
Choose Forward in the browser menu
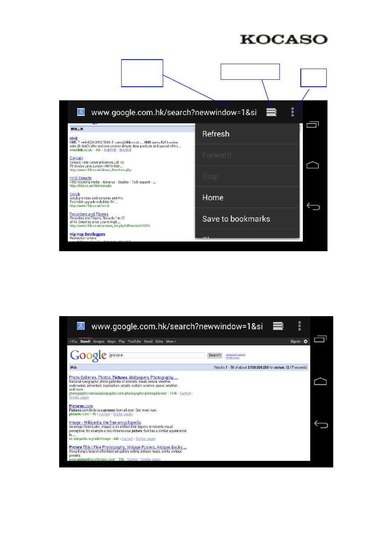[247, 155]
